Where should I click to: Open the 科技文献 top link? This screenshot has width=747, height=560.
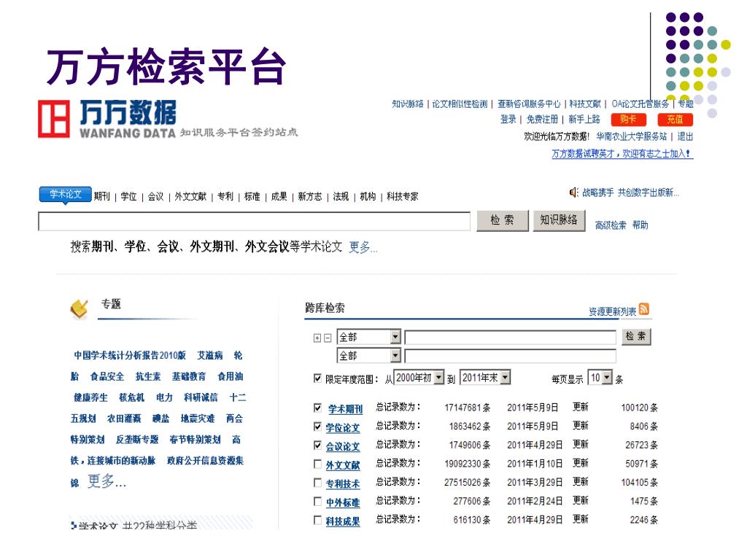pyautogui.click(x=585, y=104)
